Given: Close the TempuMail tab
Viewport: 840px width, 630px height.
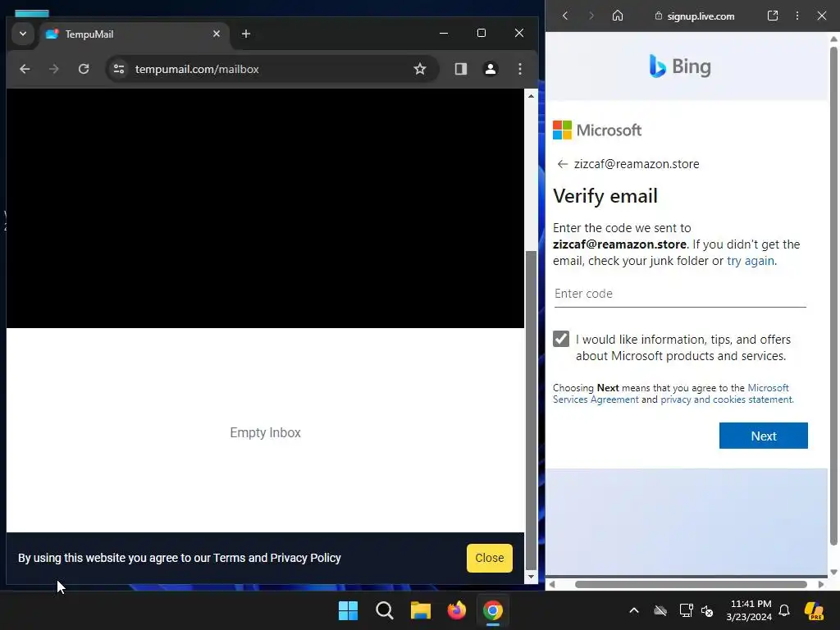Looking at the screenshot, I should [x=217, y=34].
